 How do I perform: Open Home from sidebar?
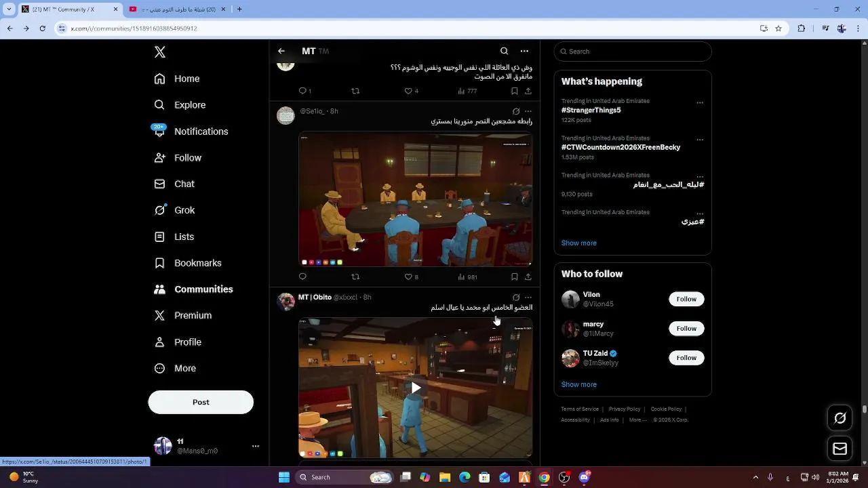(177, 79)
